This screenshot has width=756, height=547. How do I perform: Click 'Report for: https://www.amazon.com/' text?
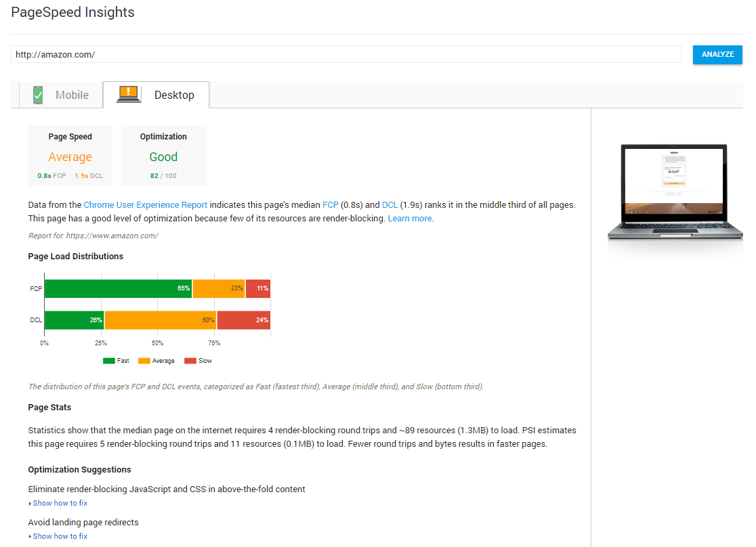point(93,236)
